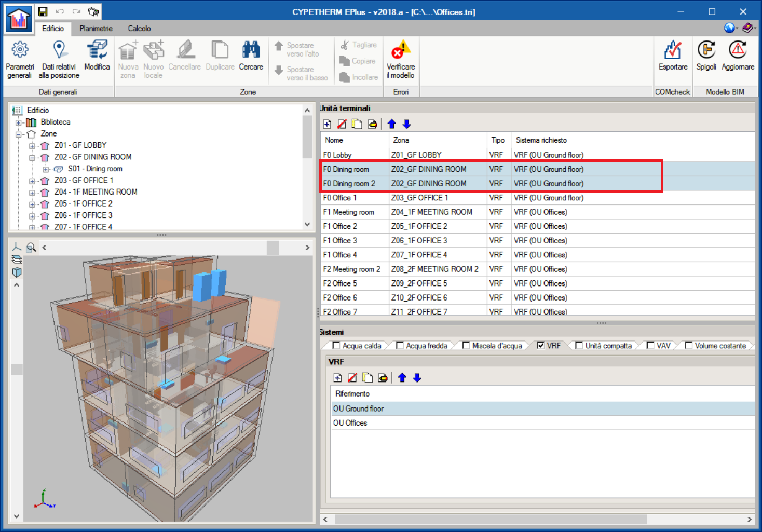This screenshot has height=532, width=762.
Task: Click the 3D view zoom magnifier icon
Action: 32,248
